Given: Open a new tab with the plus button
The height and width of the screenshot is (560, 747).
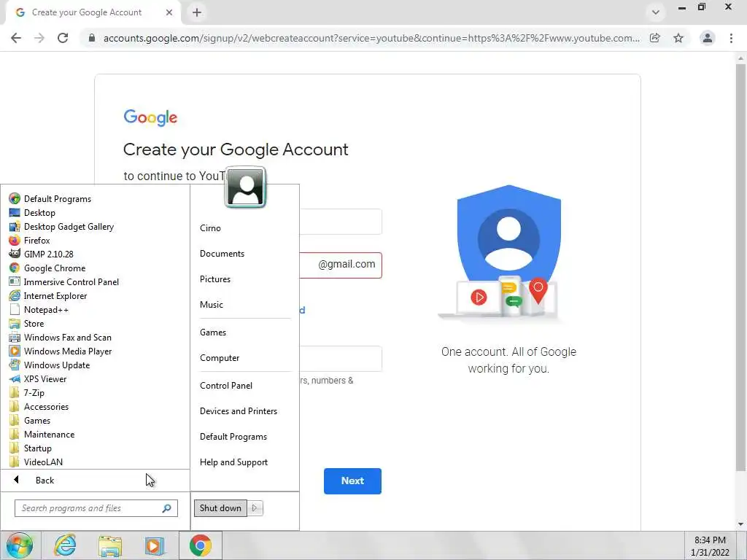Looking at the screenshot, I should 197,12.
